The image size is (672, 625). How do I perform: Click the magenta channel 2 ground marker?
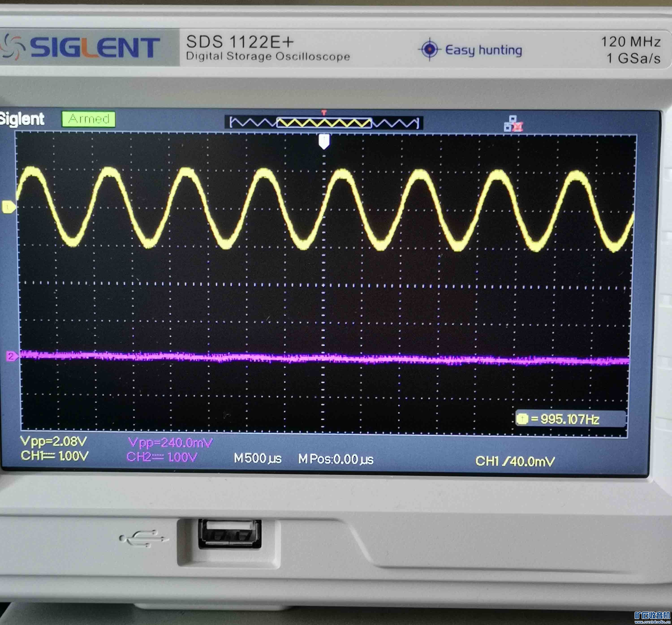point(11,356)
